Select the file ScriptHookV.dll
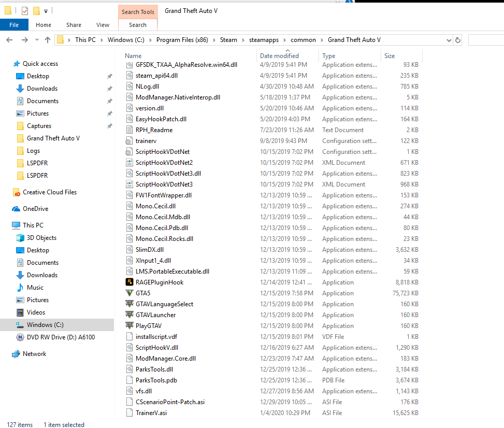Screen dimensions: 504x428 point(156,347)
